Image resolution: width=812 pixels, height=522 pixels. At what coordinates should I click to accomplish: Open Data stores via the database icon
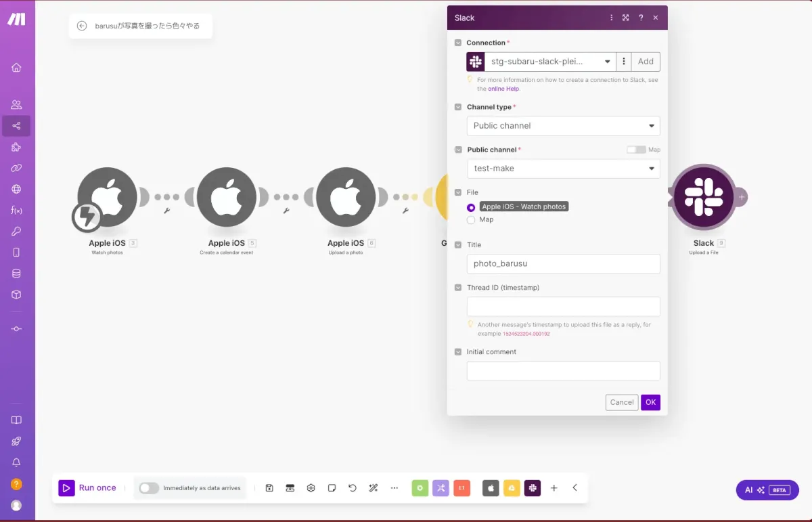coord(16,274)
